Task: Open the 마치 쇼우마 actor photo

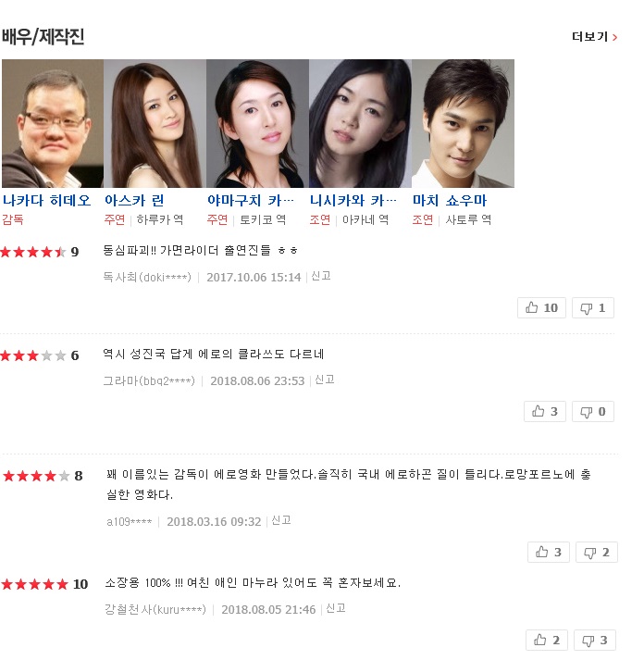Action: point(464,123)
